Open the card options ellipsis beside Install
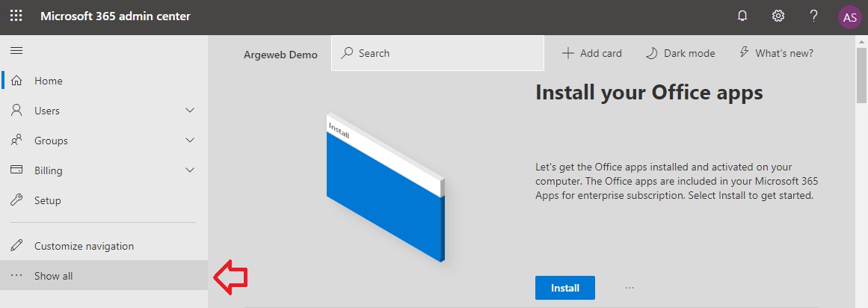 (630, 288)
